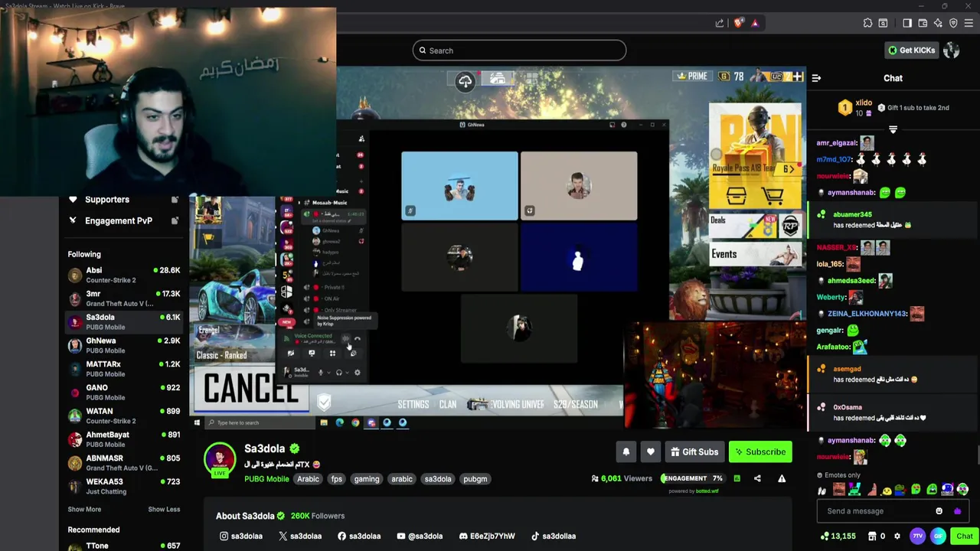Click the fps tag
The height and width of the screenshot is (551, 980).
pyautogui.click(x=336, y=479)
